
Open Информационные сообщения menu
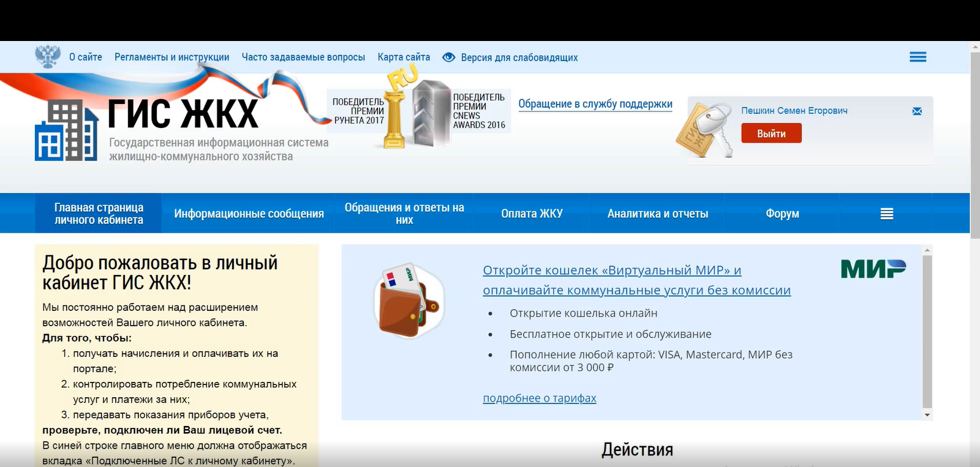[249, 214]
